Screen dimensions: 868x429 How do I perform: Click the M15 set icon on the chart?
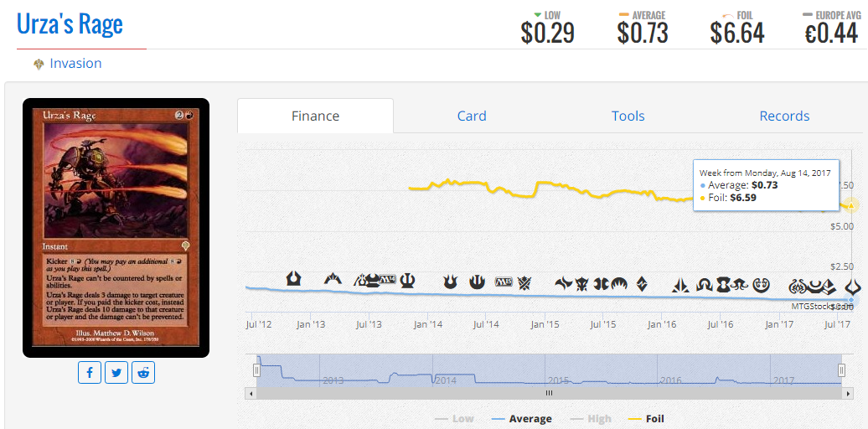[504, 282]
